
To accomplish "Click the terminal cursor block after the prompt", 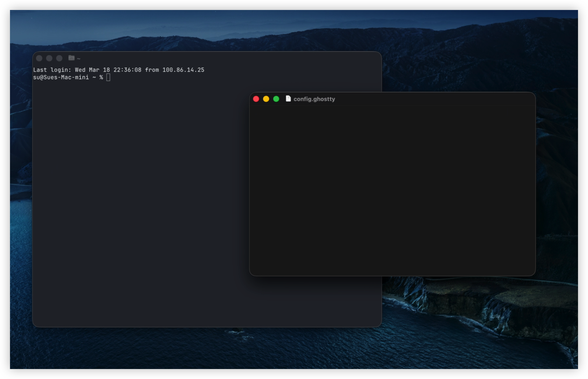I will point(108,77).
